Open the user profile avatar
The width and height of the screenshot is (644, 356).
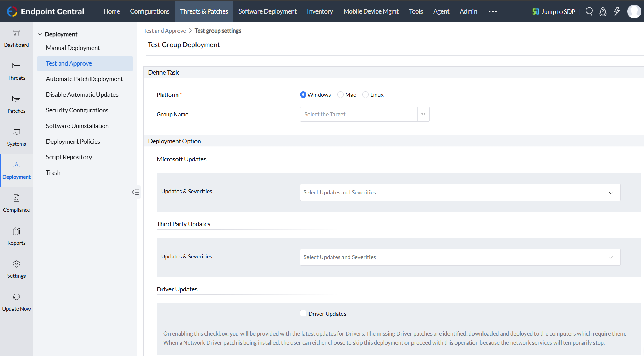[x=634, y=11]
